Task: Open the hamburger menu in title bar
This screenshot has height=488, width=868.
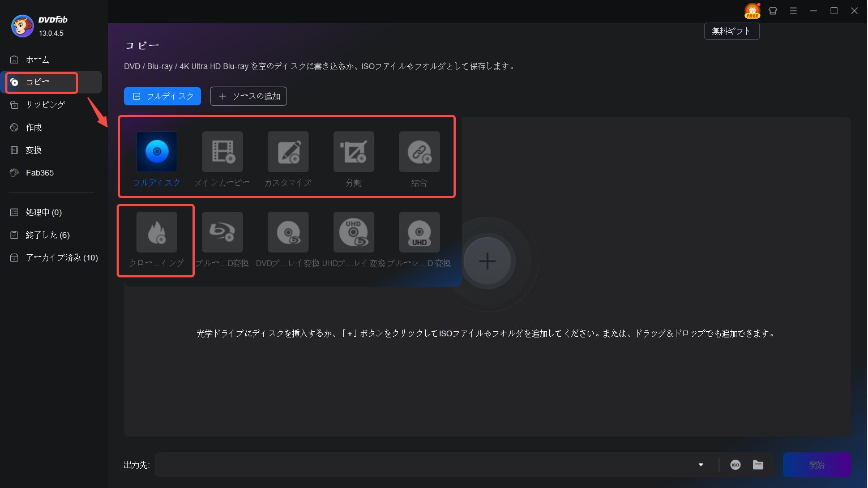Action: pos(793,11)
